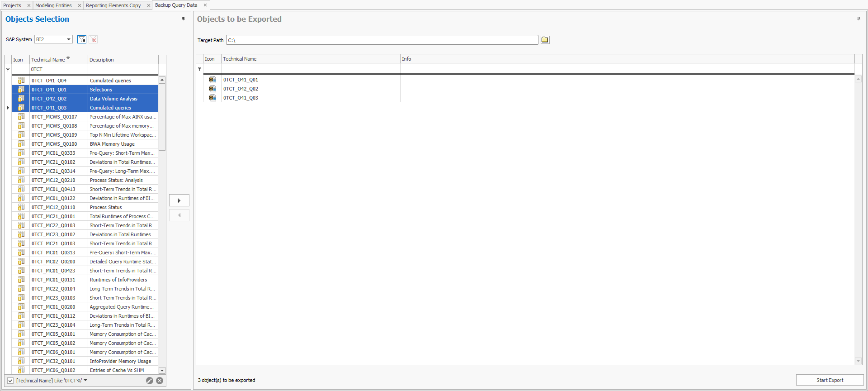
Task: Click the query icon of 0TCT_MC12_Q0210 row
Action: (21, 180)
